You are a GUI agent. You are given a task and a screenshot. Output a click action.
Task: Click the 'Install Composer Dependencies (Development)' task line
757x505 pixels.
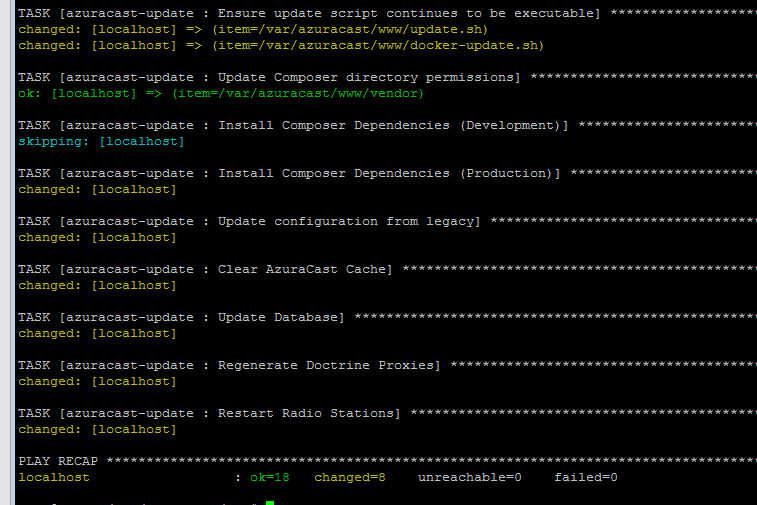coord(387,126)
